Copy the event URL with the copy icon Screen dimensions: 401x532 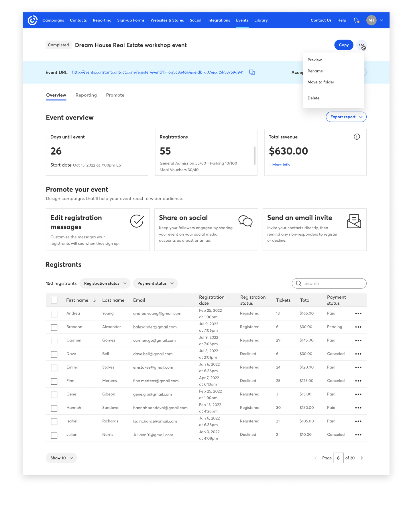pos(252,72)
